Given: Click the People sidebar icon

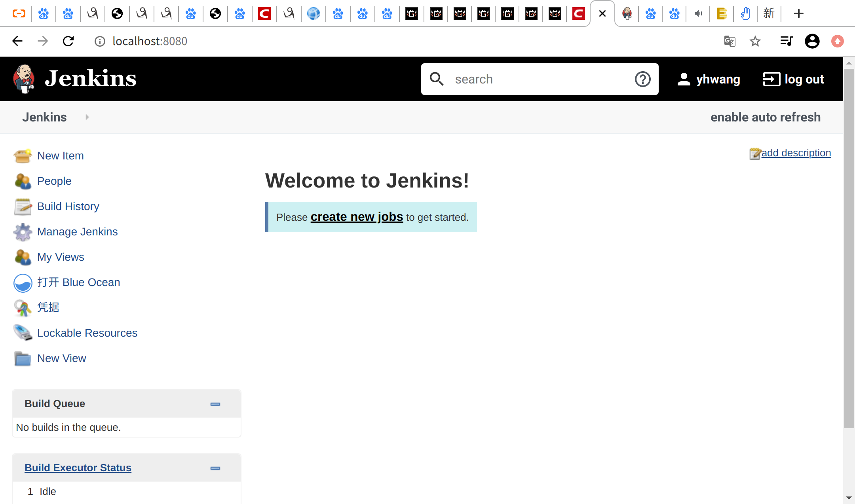Looking at the screenshot, I should (x=23, y=181).
